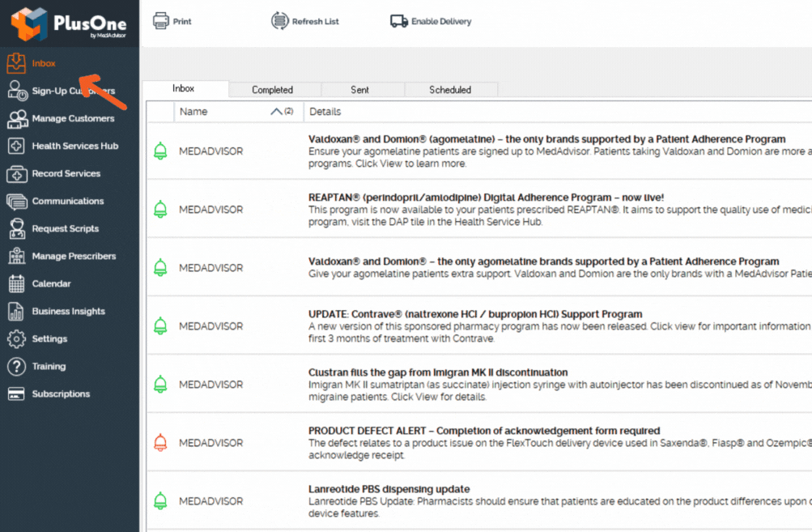Open the Lanreotide PBS dispensing update message

389,489
